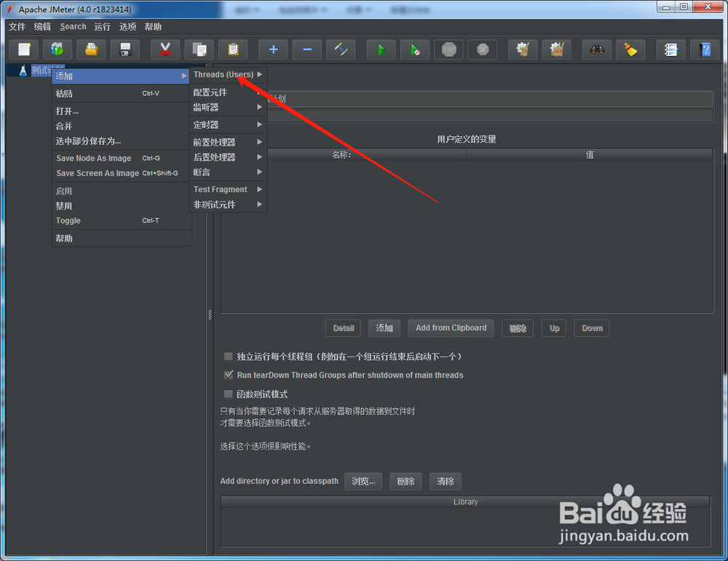This screenshot has height=561, width=728.
Task: Expand the 监听器 submenu
Action: 229,107
